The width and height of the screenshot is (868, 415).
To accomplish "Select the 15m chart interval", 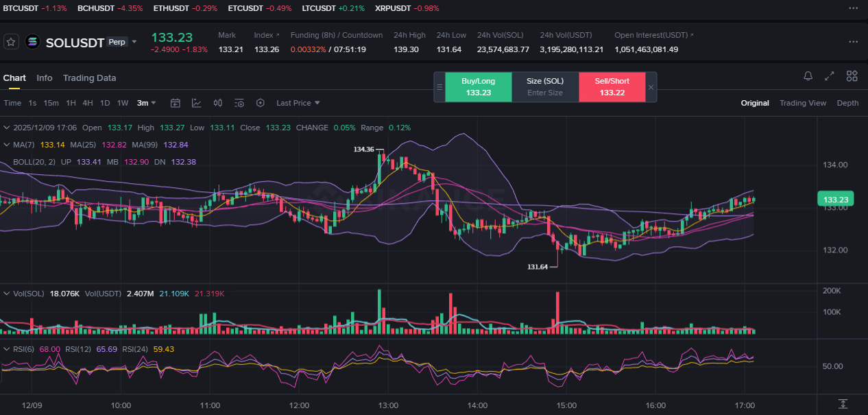I will tap(51, 103).
